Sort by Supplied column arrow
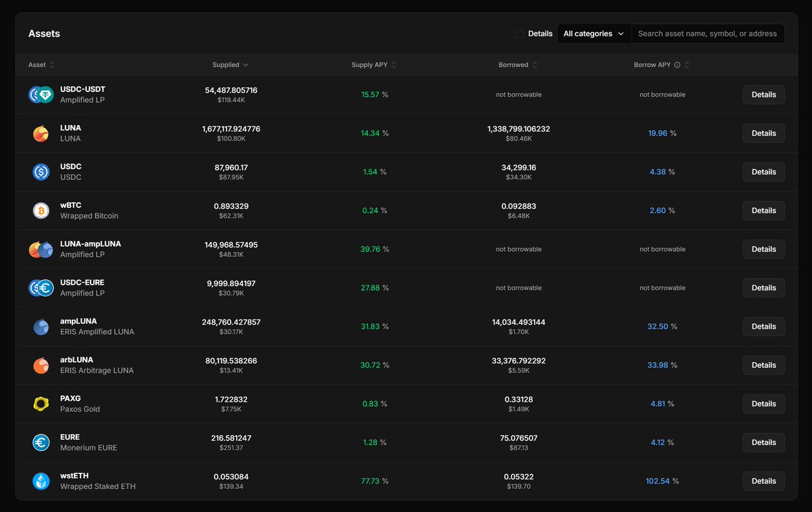812x512 pixels. pyautogui.click(x=246, y=65)
